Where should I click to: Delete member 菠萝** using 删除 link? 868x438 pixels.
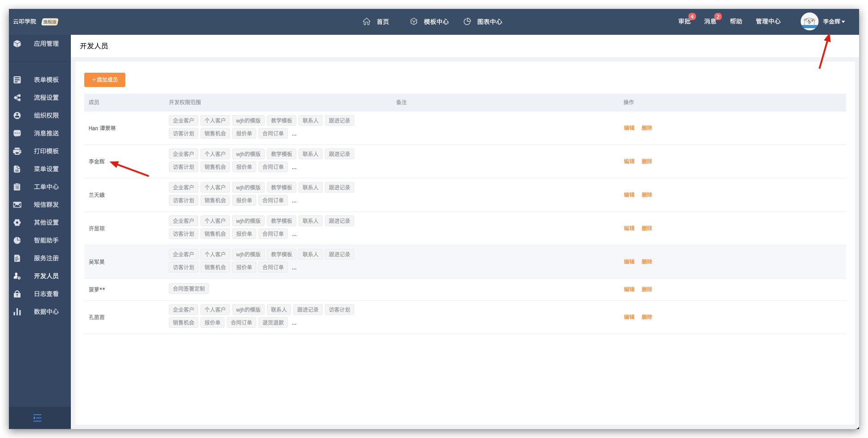647,289
